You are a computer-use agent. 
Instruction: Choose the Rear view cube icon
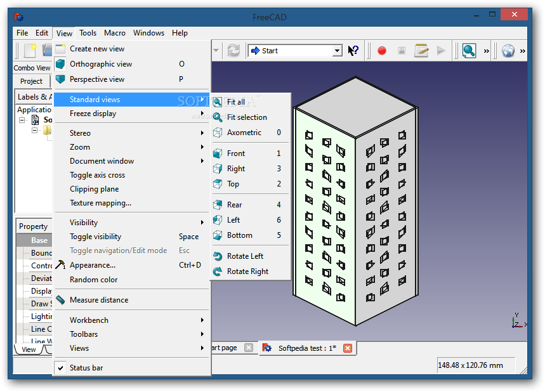(218, 205)
